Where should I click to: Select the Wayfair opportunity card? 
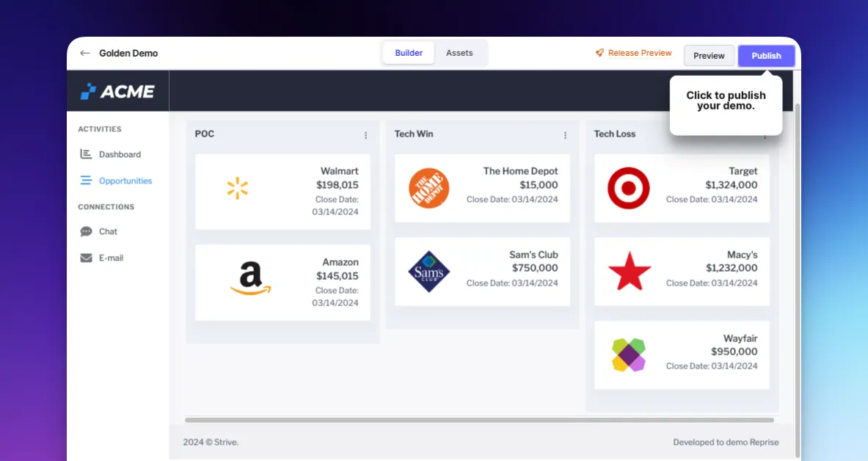[682, 355]
